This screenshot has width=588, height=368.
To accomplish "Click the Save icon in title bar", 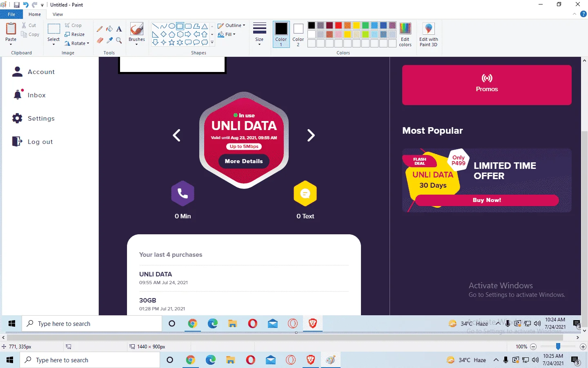I will click(16, 5).
